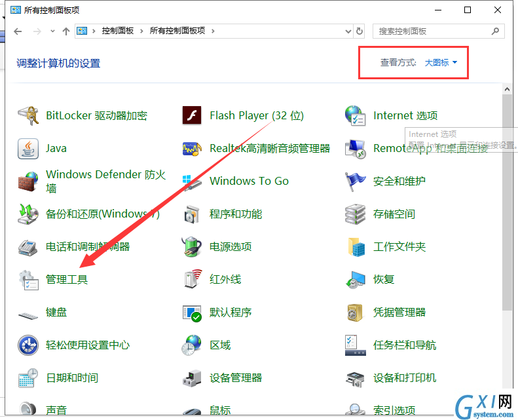Open the 轻松使用设置中心 icon
This screenshot has width=518, height=420.
click(28, 345)
